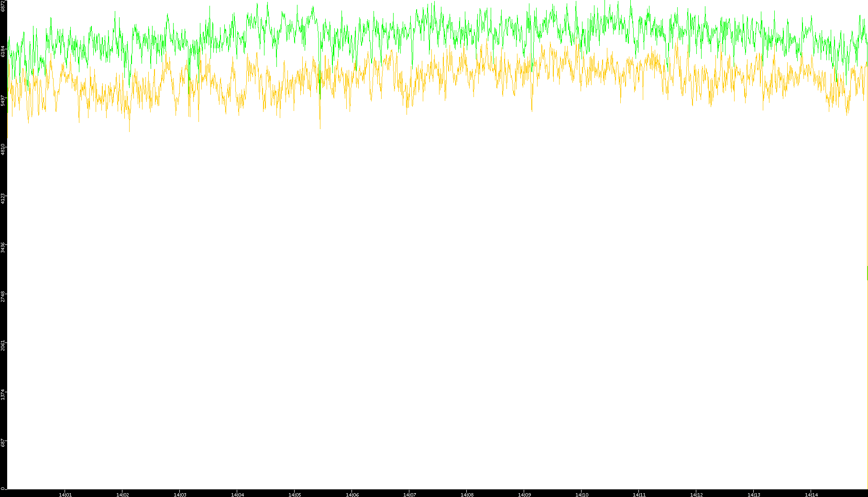Viewport: 868px width, 497px height.
Task: Jump to the 14:07 time marker
Action: [409, 495]
